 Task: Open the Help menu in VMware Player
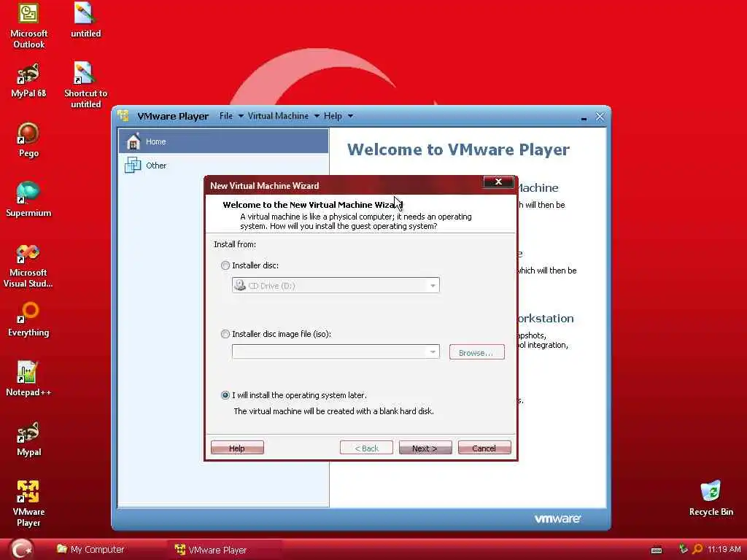(338, 116)
